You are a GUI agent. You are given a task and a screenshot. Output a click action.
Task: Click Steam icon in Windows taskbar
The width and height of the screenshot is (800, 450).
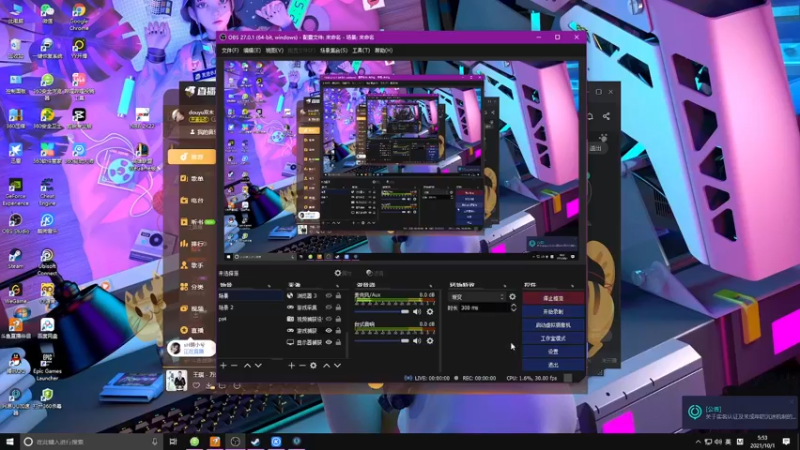coord(256,441)
